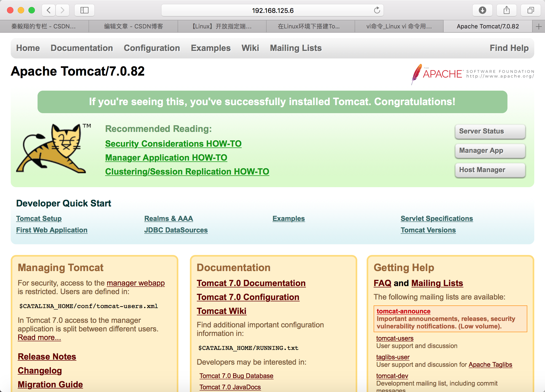Open Home in Tomcat navigation bar
This screenshot has width=545, height=392.
[28, 48]
